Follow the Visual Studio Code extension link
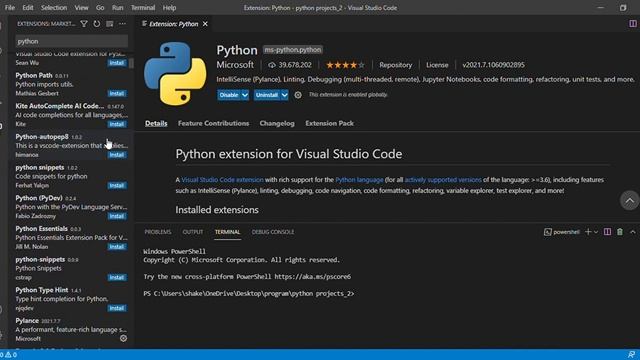The width and height of the screenshot is (640, 360). click(x=222, y=180)
